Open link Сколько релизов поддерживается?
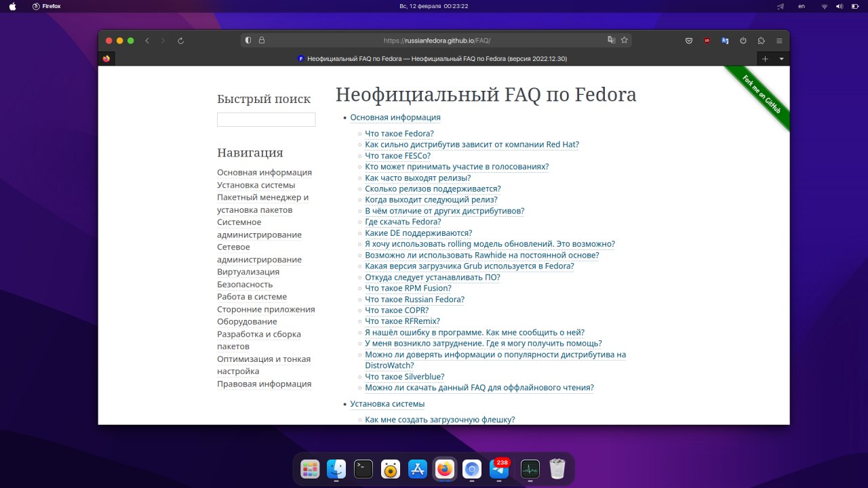The image size is (868, 488). [x=433, y=189]
